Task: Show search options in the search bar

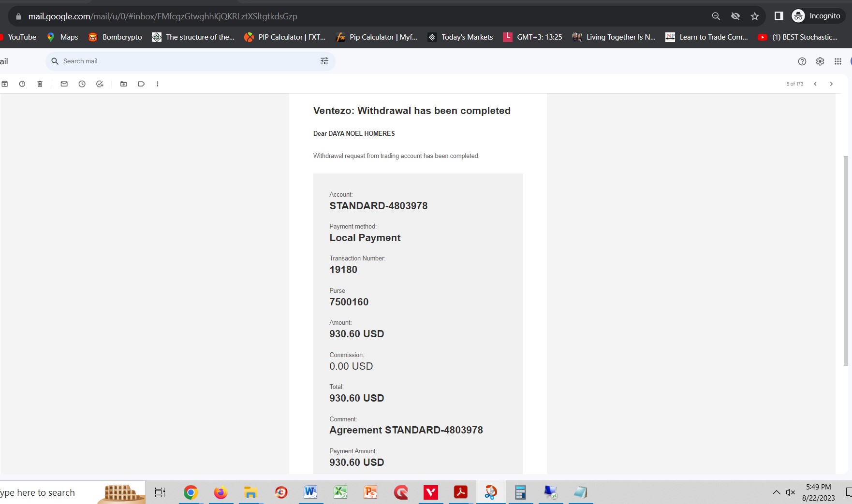Action: point(324,61)
